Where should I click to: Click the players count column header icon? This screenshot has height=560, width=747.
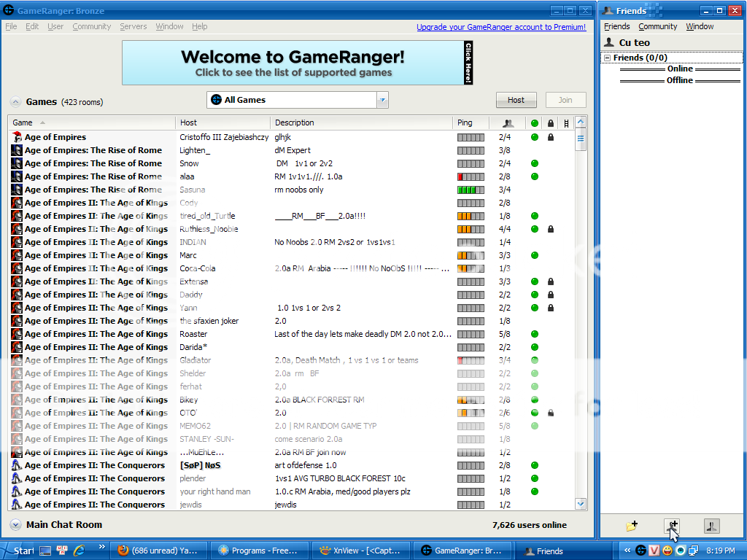tap(508, 123)
